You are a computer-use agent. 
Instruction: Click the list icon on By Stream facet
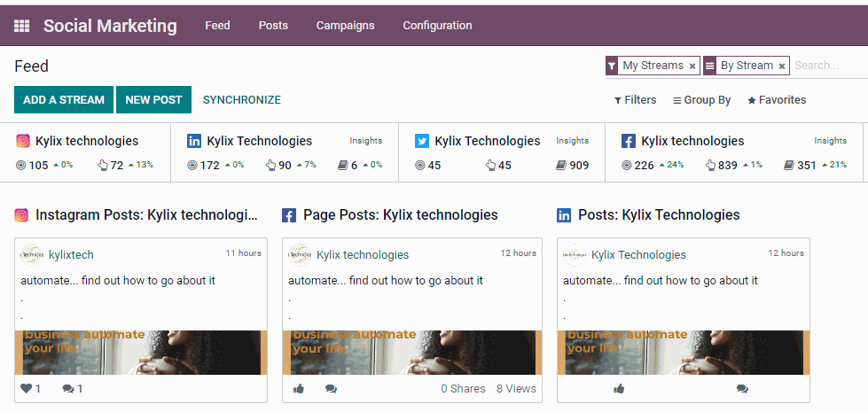[709, 66]
